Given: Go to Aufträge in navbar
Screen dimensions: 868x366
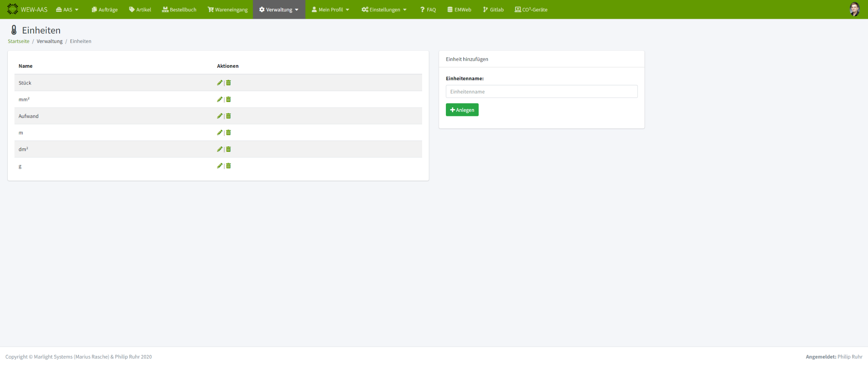Looking at the screenshot, I should pyautogui.click(x=104, y=10).
